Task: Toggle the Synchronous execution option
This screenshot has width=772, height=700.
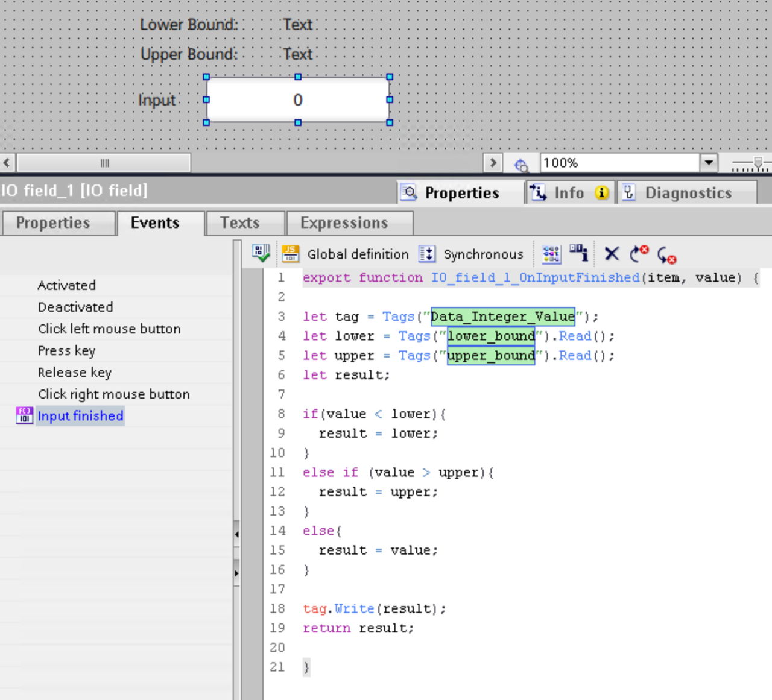Action: coord(426,254)
